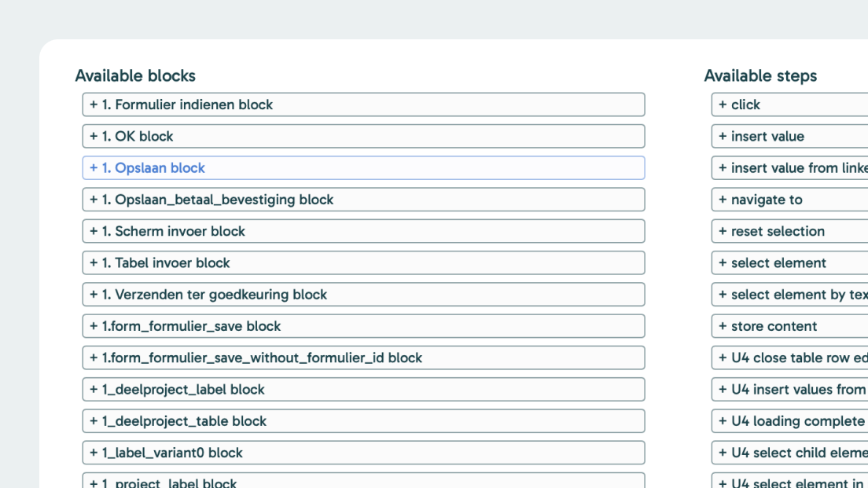Add form_formulier_save_without_formulier_id block
The height and width of the screenshot is (488, 868).
(x=363, y=358)
